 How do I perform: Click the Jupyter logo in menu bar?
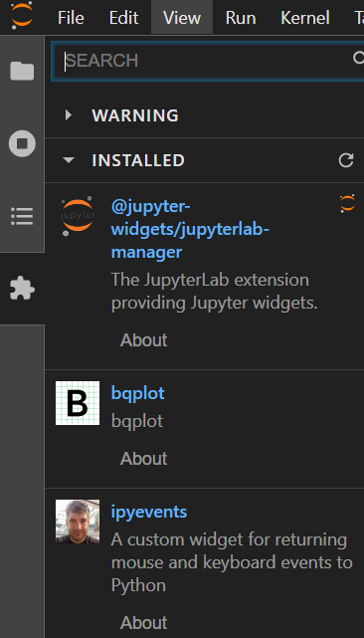coord(21,16)
